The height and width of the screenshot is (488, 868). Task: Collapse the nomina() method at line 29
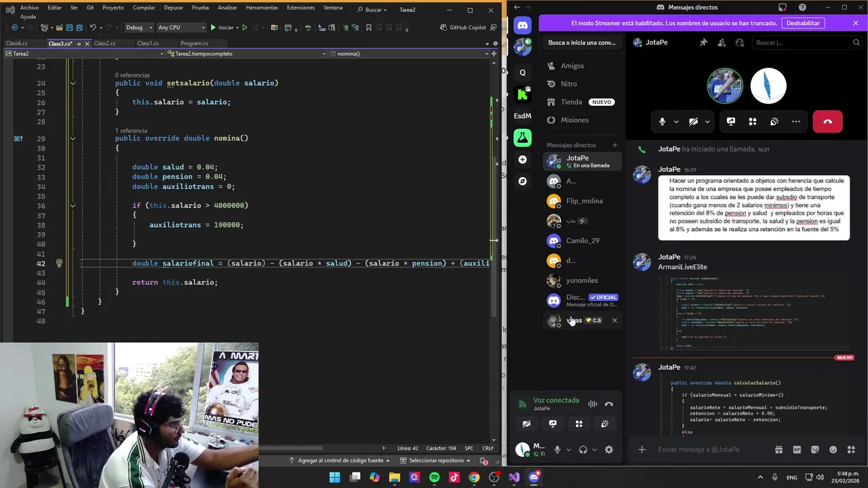(73, 138)
